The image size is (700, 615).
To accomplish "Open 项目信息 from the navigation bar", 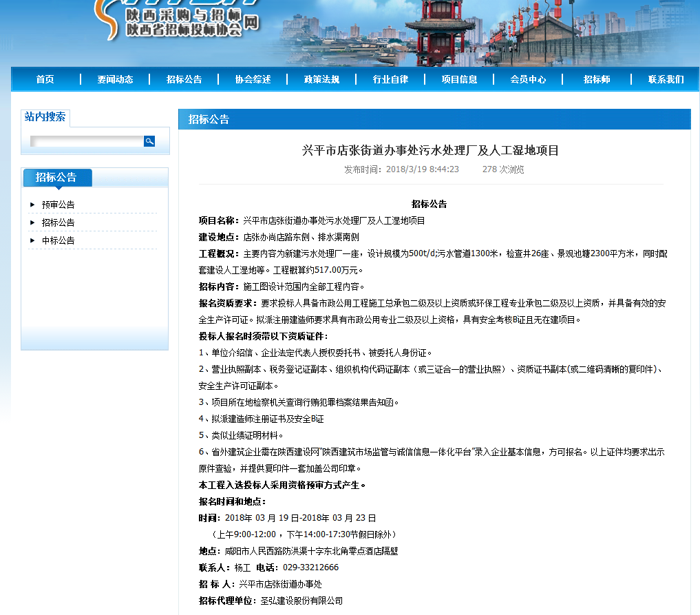I will (459, 79).
